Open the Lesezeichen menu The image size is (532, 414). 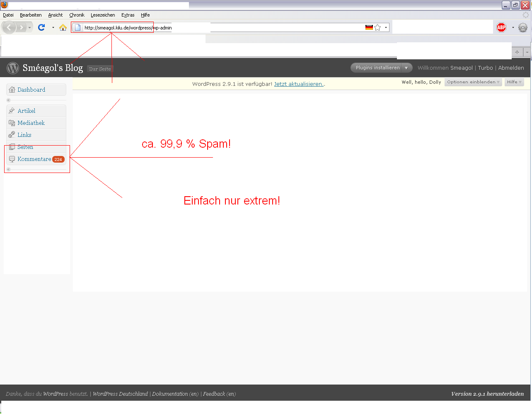103,15
